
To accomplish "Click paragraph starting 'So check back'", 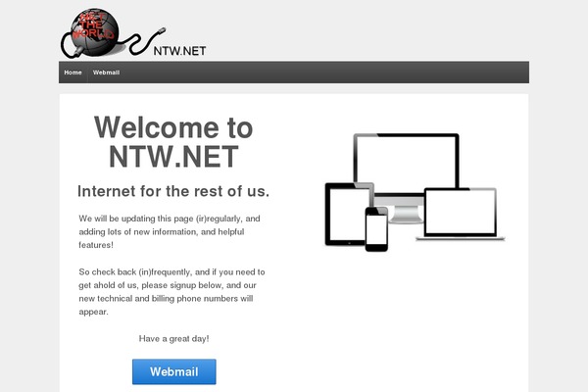I will coord(171,292).
